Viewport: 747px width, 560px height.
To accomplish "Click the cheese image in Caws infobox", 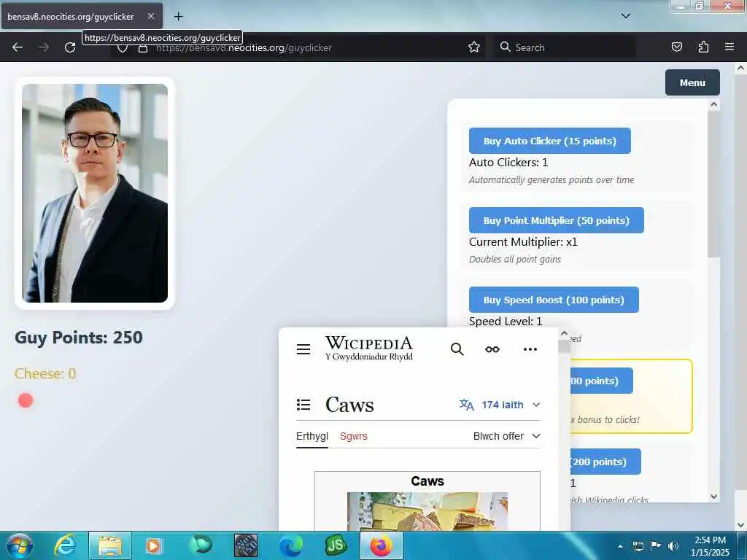I will point(427,511).
